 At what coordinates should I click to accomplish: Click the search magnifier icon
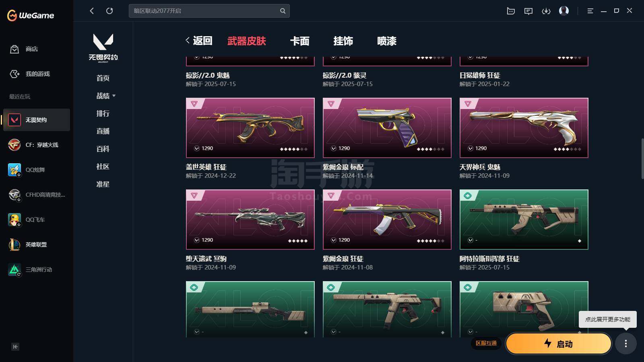[x=283, y=11]
